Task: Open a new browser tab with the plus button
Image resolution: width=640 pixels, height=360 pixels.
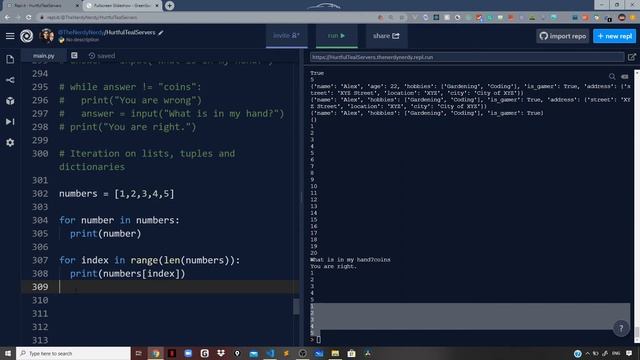Action: pos(169,6)
